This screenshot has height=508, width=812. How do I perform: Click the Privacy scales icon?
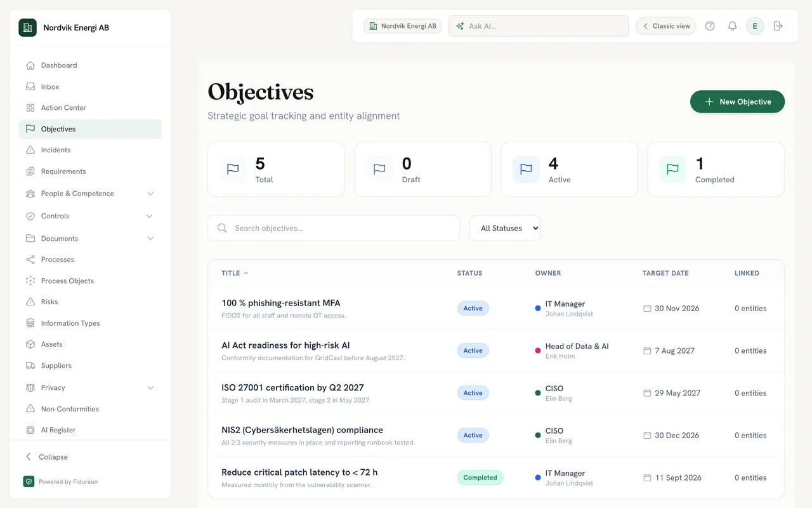[x=30, y=387]
